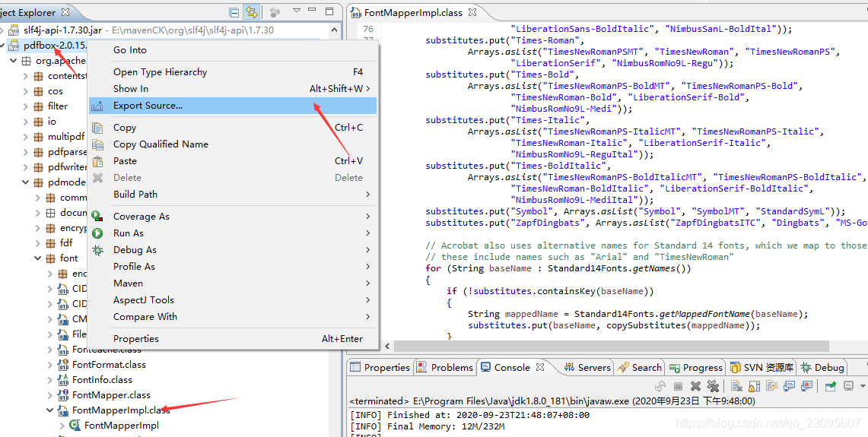The height and width of the screenshot is (437, 868).
Task: Click Display Selected Console icon
Action: (847, 385)
